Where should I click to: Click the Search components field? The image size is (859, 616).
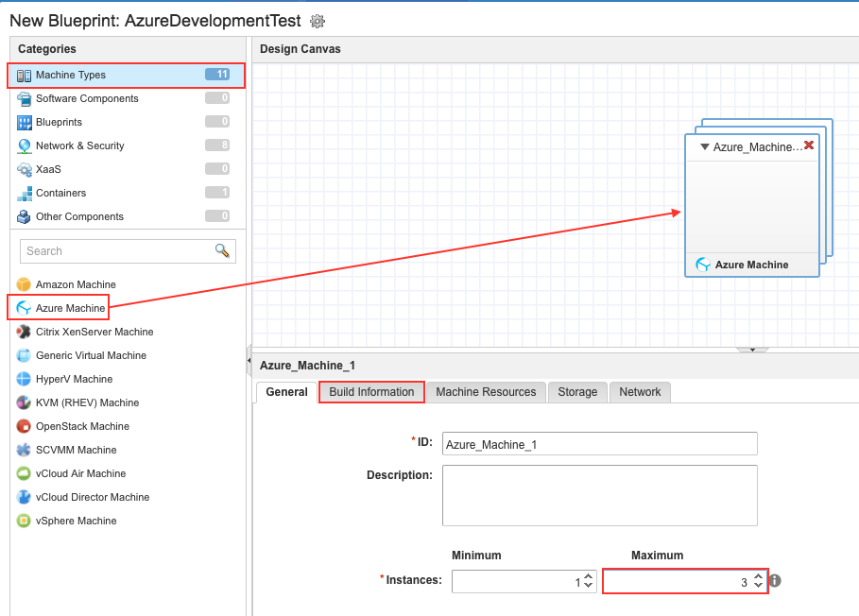(128, 251)
